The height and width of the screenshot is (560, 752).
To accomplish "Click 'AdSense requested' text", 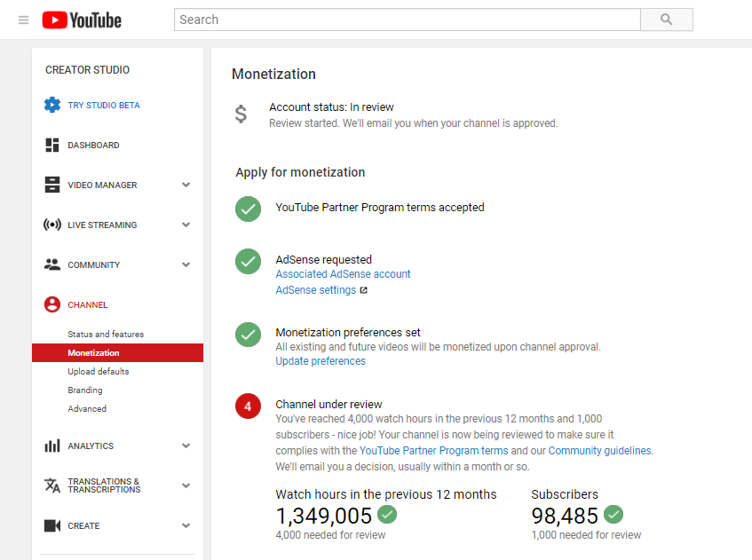I will (x=324, y=259).
